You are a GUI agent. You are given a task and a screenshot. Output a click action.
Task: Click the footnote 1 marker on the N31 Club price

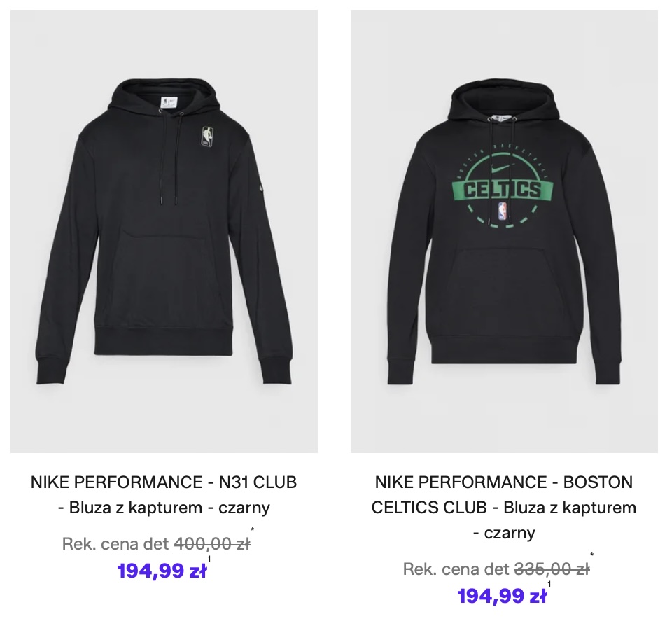coord(209,558)
